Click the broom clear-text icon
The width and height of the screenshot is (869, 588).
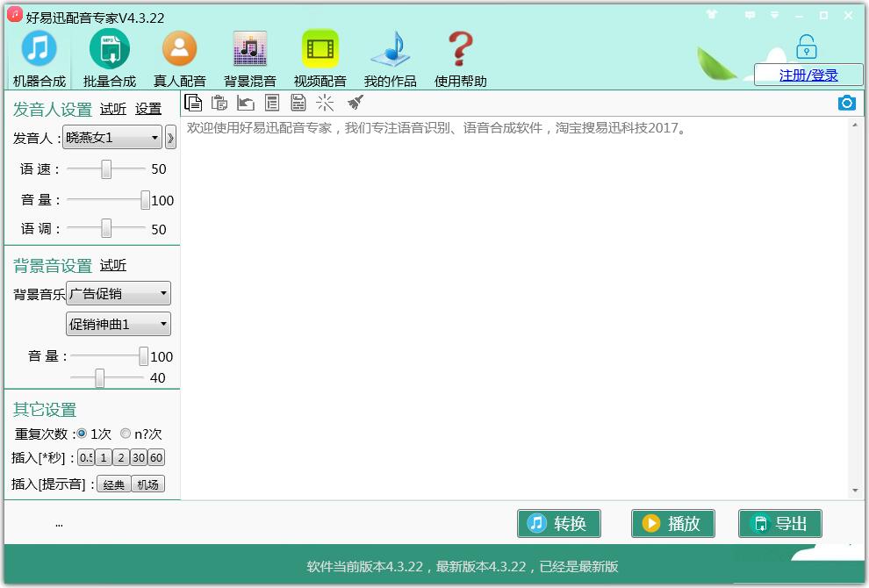(355, 104)
